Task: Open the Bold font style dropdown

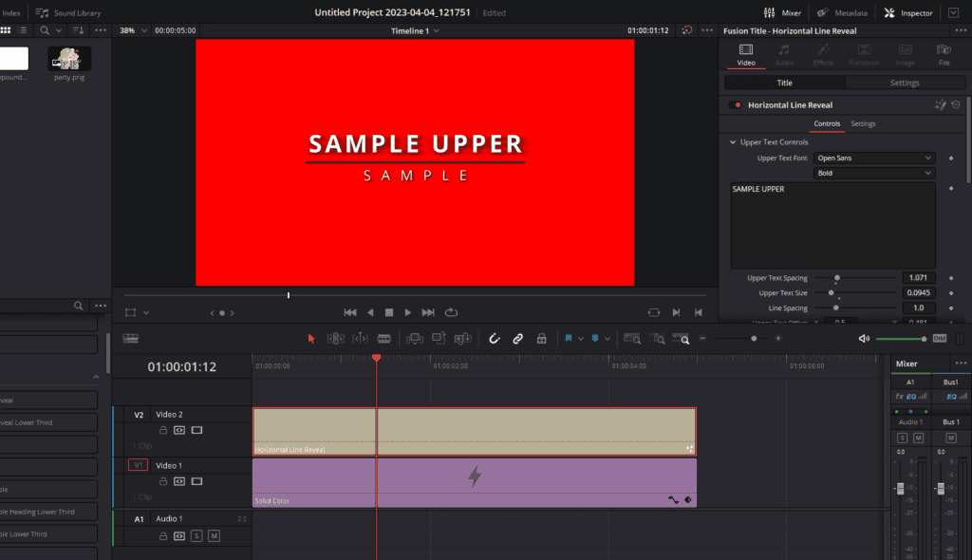Action: point(873,173)
